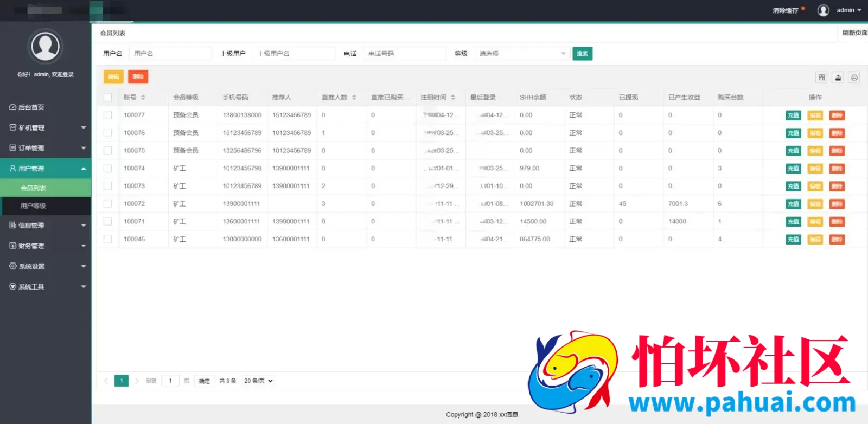Click the 上级用户名 input field

294,54
